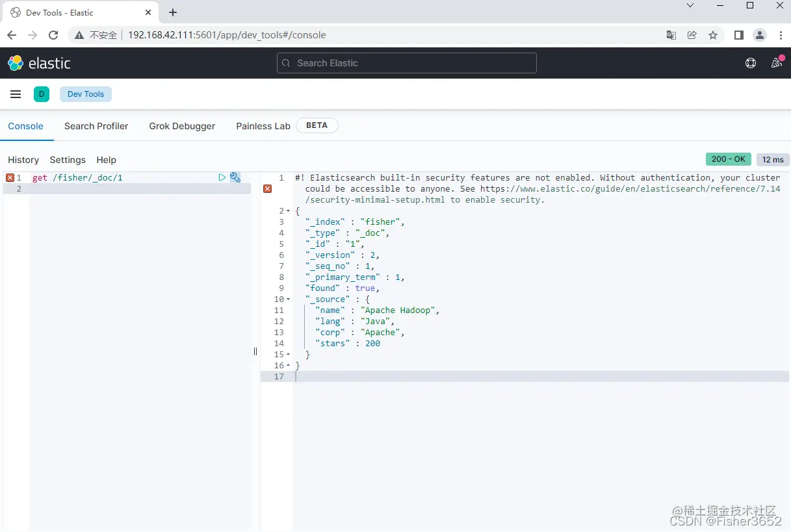
Task: Click the "_seq_no" : 1 line
Action: pos(340,266)
